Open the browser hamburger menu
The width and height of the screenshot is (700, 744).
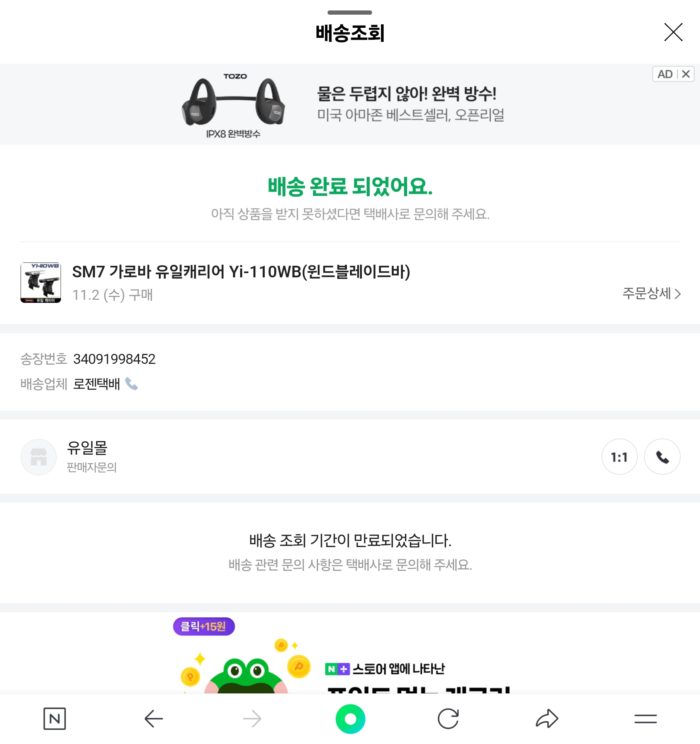point(645,719)
